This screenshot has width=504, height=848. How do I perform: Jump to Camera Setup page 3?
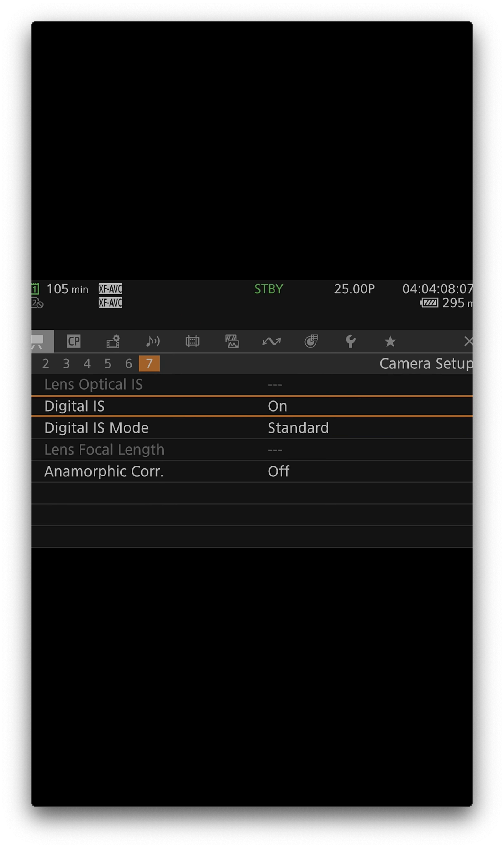(66, 363)
